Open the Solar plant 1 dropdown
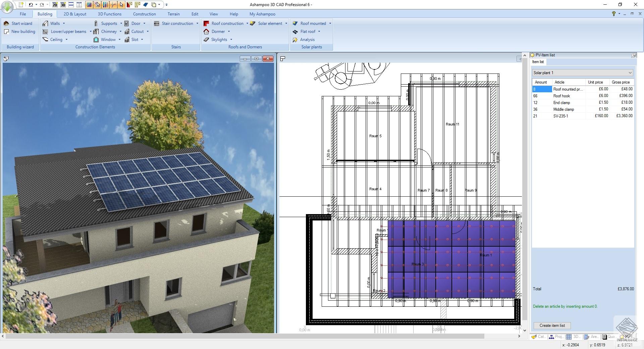The image size is (644, 349). 582,72
